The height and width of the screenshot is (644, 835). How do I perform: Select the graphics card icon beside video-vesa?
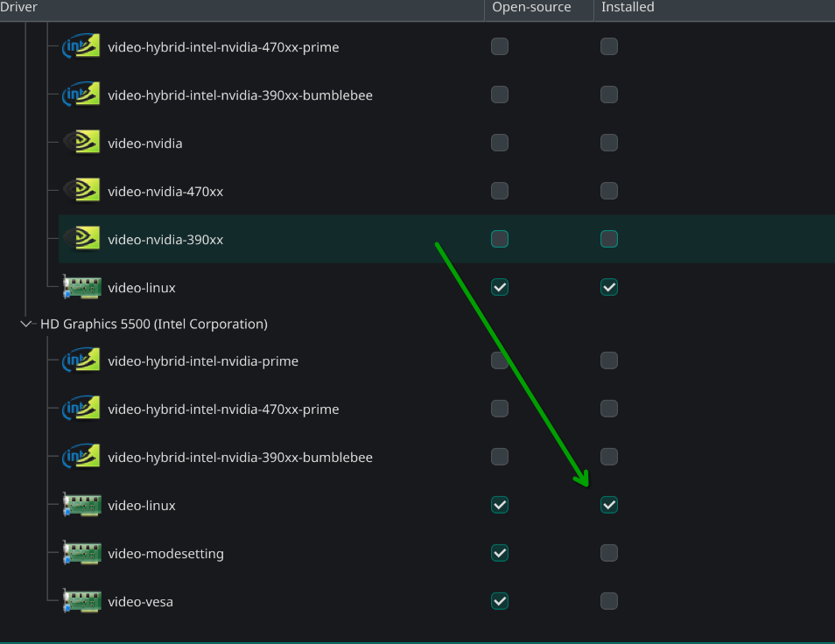[x=81, y=601]
